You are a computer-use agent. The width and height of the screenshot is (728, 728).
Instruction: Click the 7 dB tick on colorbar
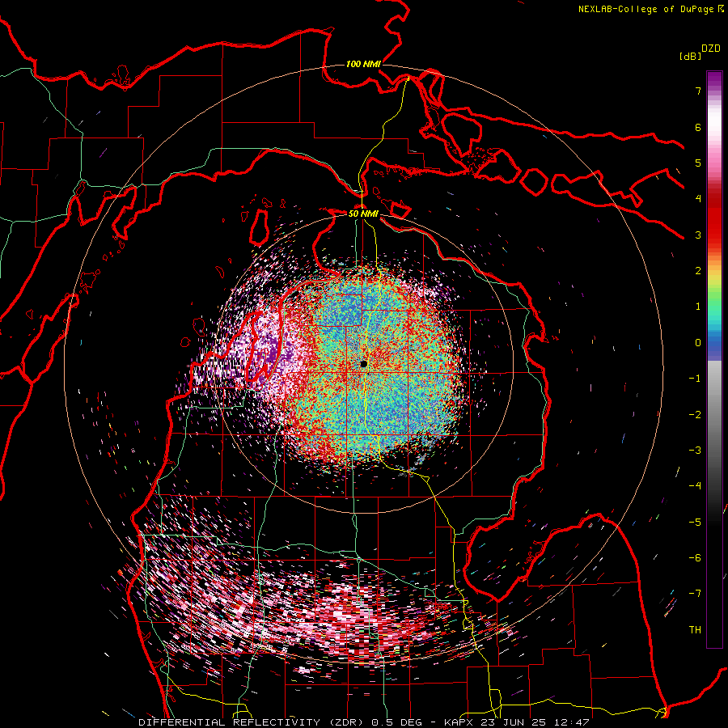698,91
